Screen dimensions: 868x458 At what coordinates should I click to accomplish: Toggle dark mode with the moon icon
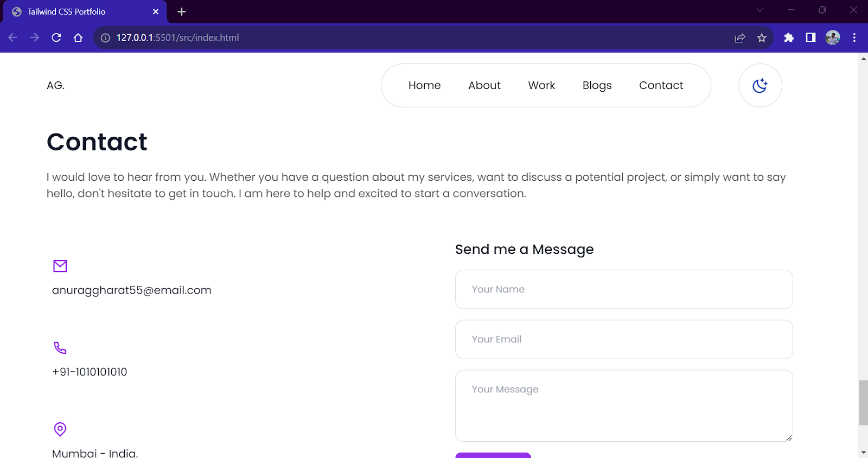pos(760,85)
